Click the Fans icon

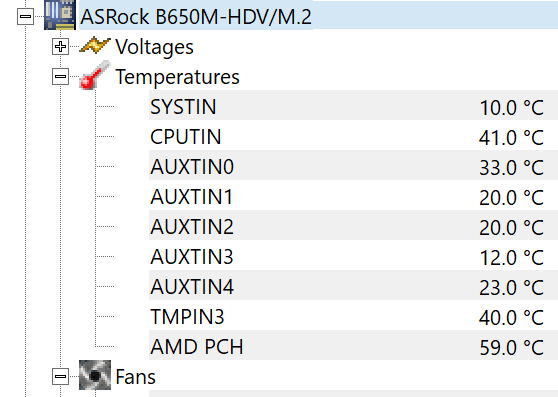pyautogui.click(x=95, y=375)
